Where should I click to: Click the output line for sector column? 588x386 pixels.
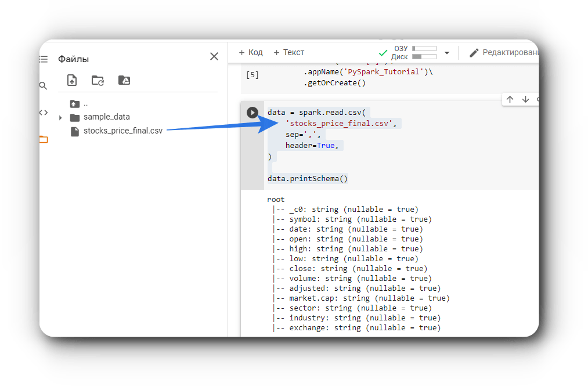[352, 308]
